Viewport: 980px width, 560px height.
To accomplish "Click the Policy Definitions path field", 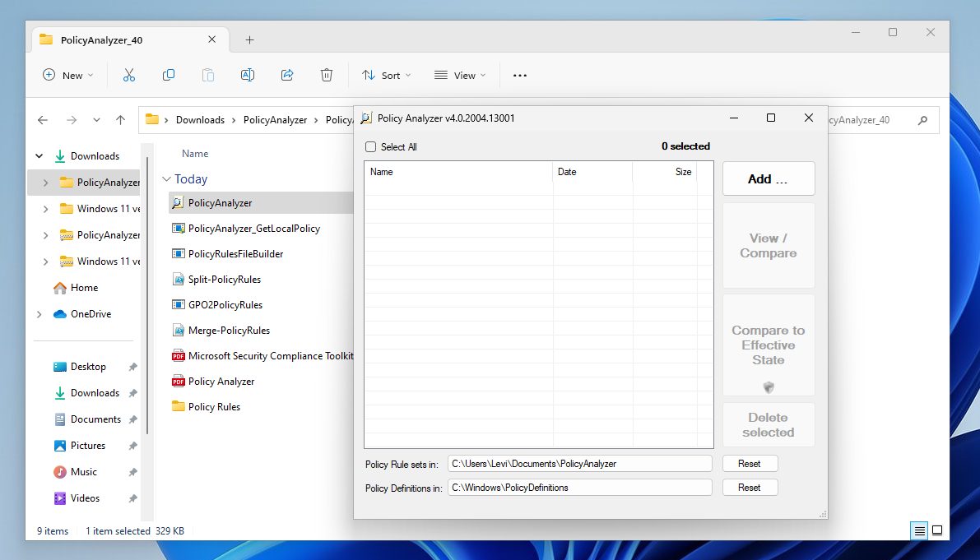I will click(x=579, y=488).
